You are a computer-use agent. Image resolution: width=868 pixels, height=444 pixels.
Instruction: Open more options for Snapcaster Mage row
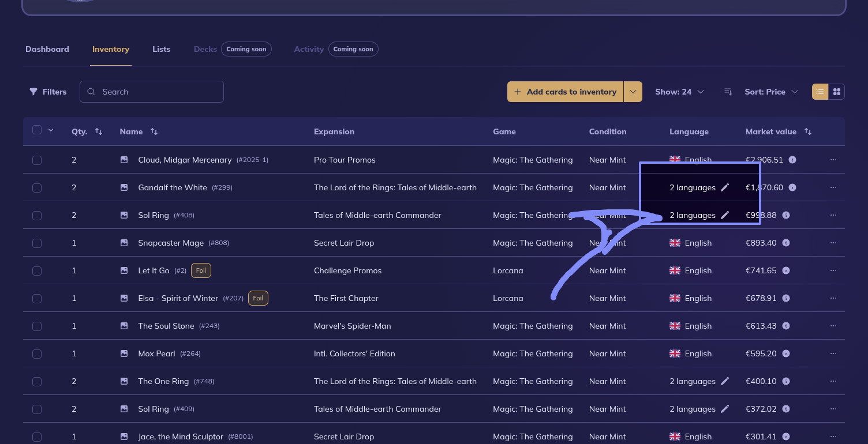click(x=833, y=243)
